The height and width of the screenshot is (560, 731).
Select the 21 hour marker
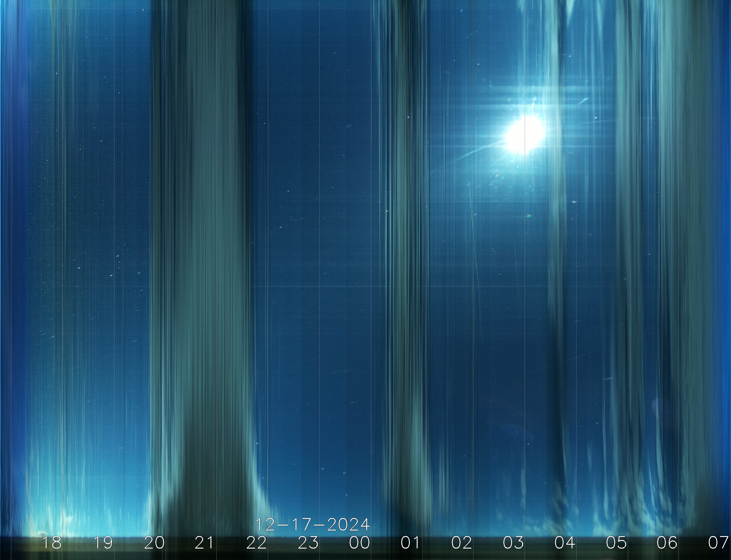tap(204, 543)
